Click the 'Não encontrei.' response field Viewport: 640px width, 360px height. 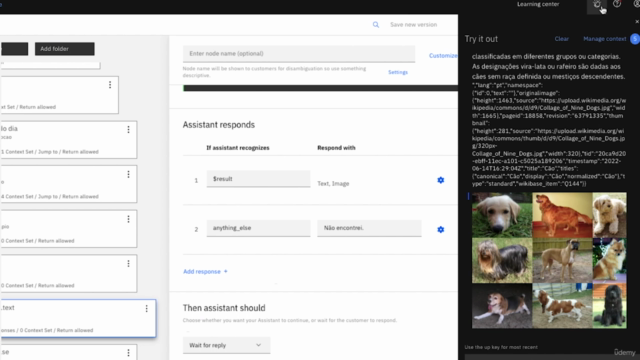click(369, 228)
